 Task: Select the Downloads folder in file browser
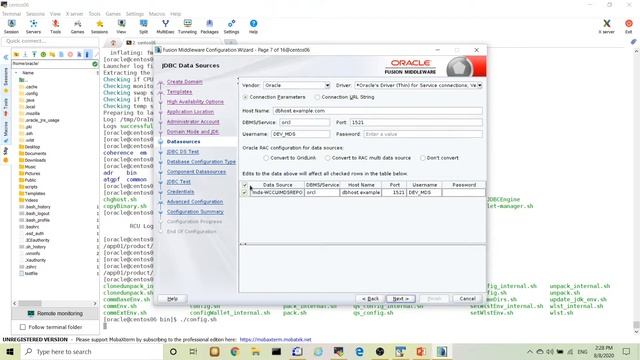click(32, 160)
